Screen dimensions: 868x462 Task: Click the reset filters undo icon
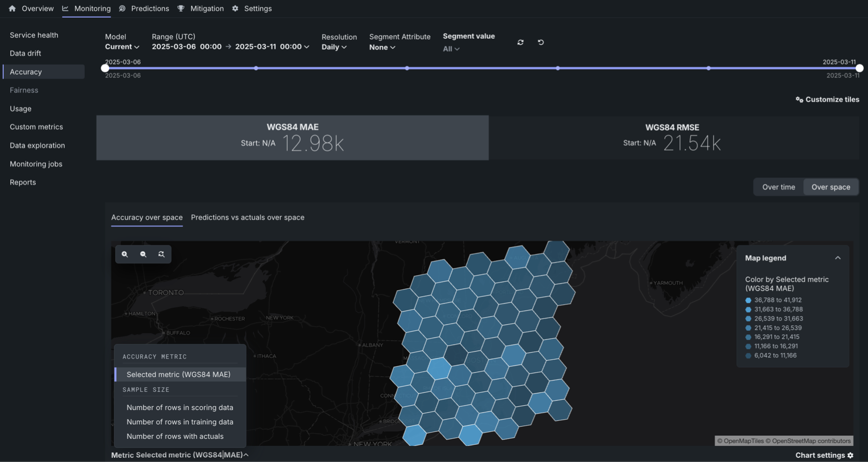[541, 42]
